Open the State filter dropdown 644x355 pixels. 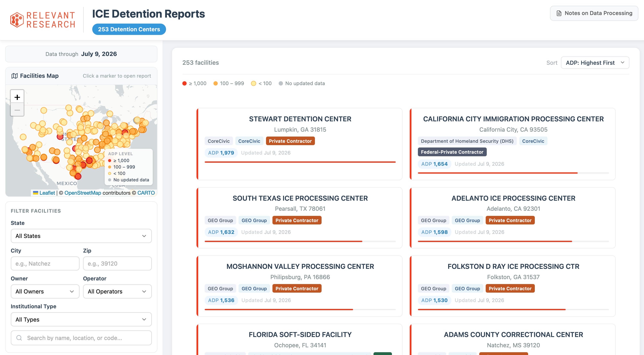pos(81,236)
